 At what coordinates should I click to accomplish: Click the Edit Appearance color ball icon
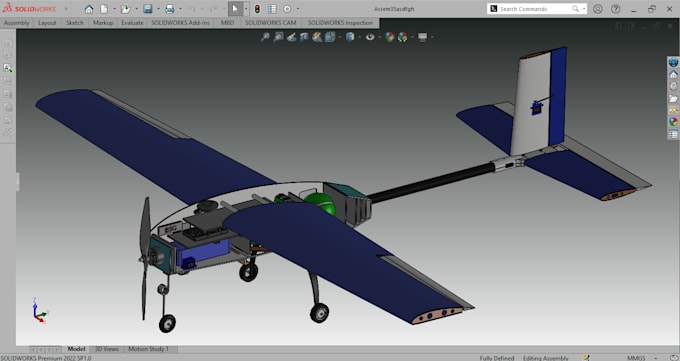[389, 37]
